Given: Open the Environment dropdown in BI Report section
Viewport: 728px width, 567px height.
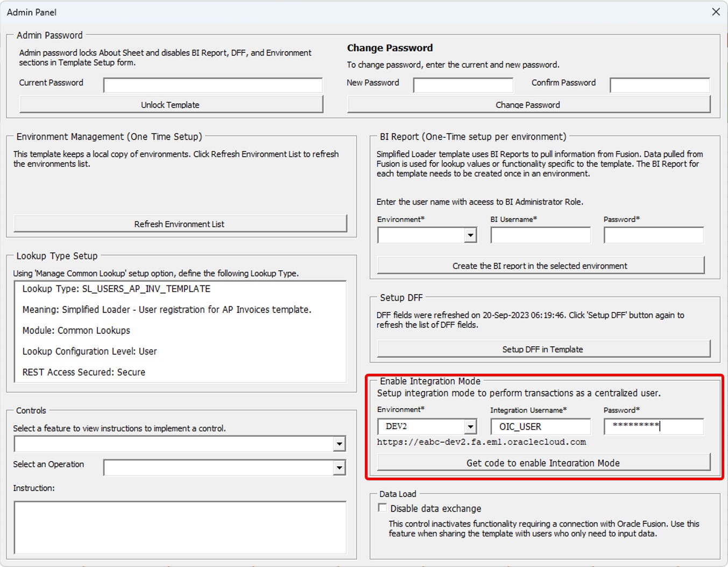Looking at the screenshot, I should (471, 235).
